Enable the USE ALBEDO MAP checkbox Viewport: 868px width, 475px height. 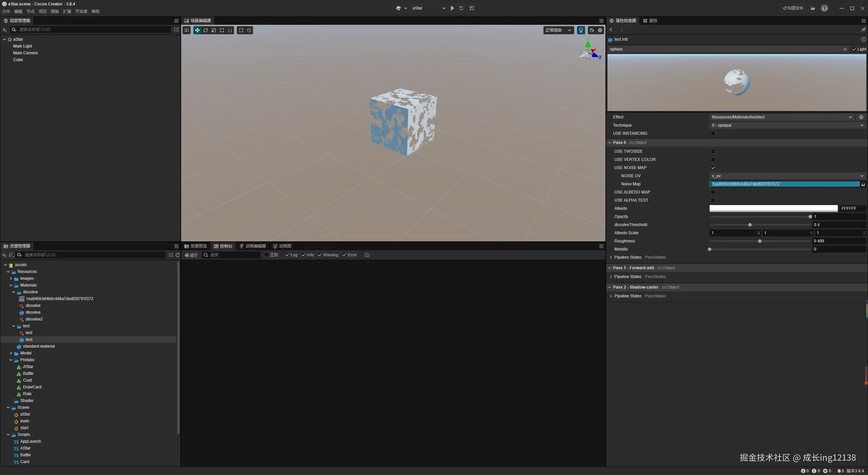tap(713, 192)
